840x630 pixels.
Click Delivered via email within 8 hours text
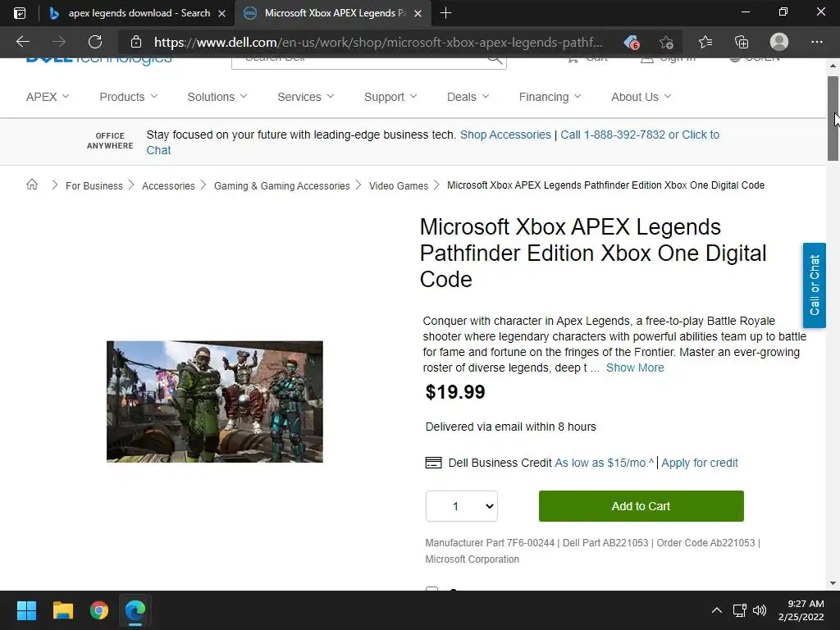[x=510, y=427]
